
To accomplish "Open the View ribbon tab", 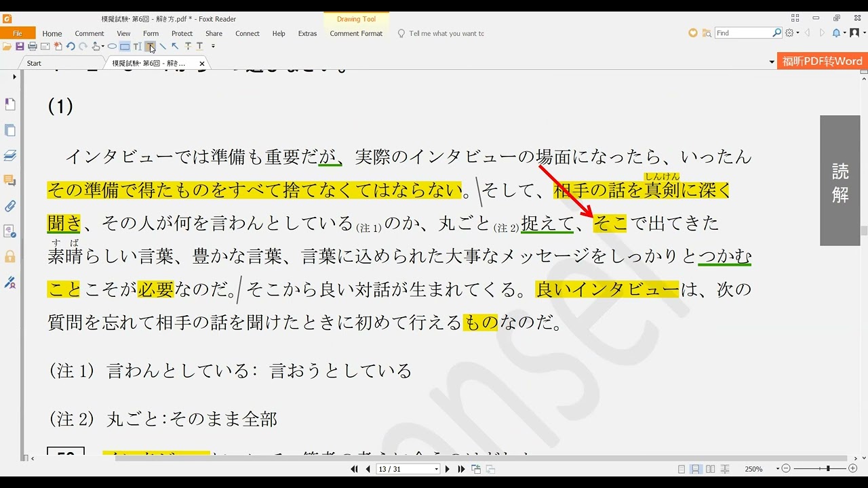I will click(123, 33).
